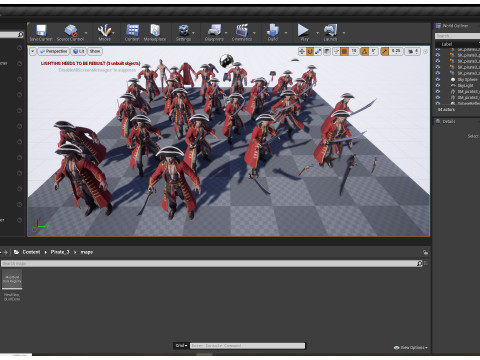
Task: Select the translate gizmo tool in viewport
Action: (x=302, y=51)
